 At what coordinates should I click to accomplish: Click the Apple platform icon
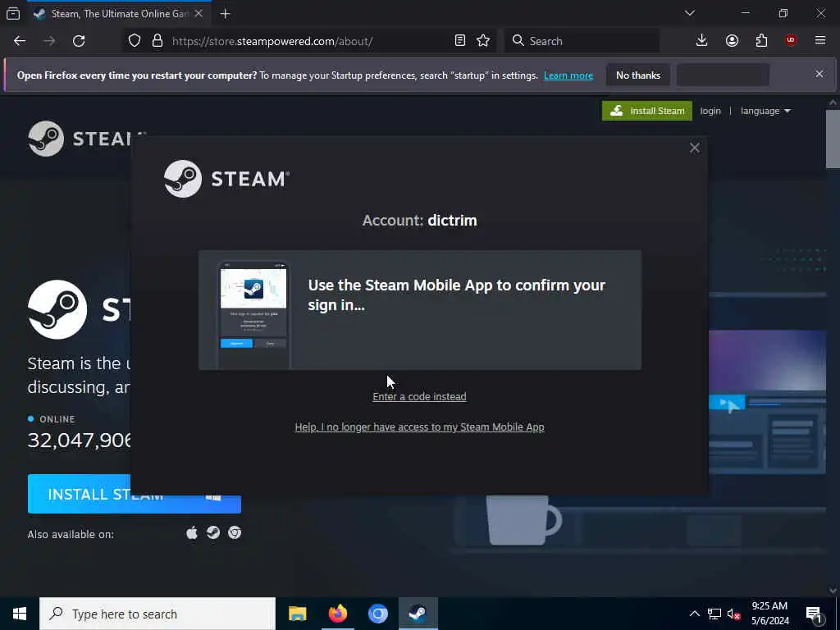192,533
